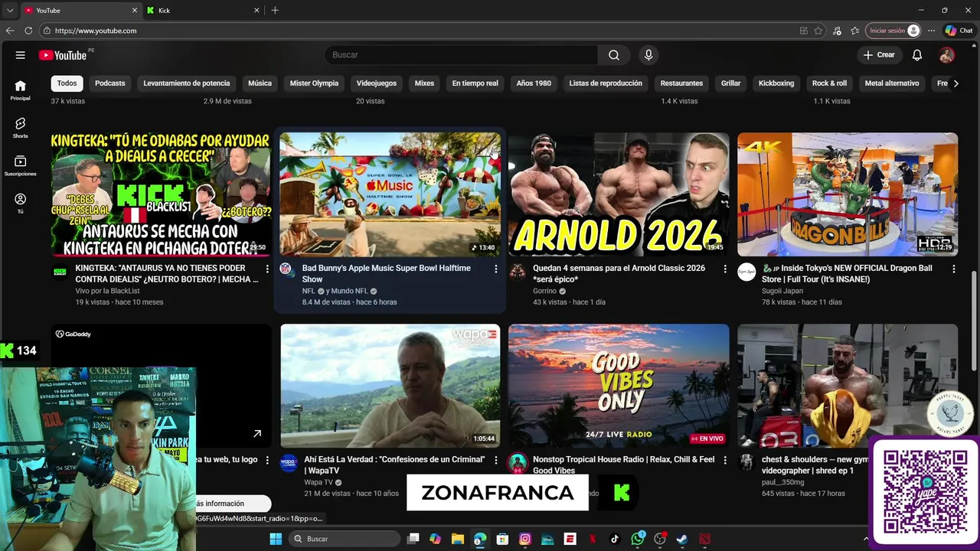The height and width of the screenshot is (551, 980).
Task: Select the Mixes filter chip
Action: pyautogui.click(x=424, y=83)
